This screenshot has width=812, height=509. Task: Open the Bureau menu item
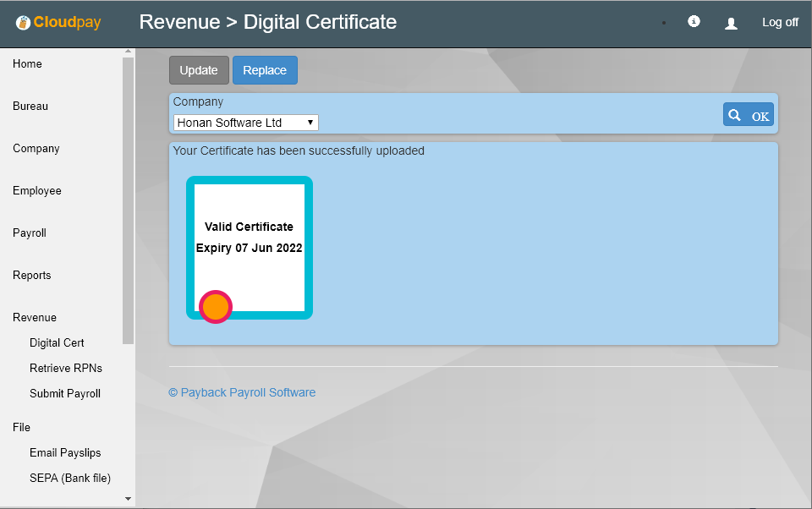tap(30, 107)
